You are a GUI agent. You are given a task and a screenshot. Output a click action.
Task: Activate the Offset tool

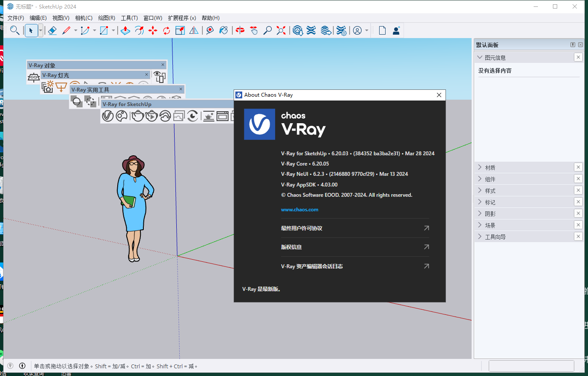coord(139,30)
